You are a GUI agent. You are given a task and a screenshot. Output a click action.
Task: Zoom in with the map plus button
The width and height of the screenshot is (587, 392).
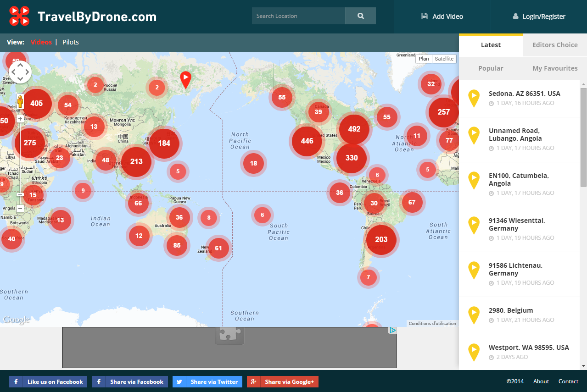(x=20, y=119)
